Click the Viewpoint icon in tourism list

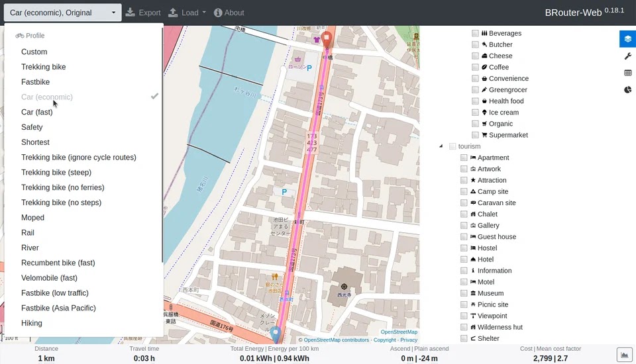[473, 316]
